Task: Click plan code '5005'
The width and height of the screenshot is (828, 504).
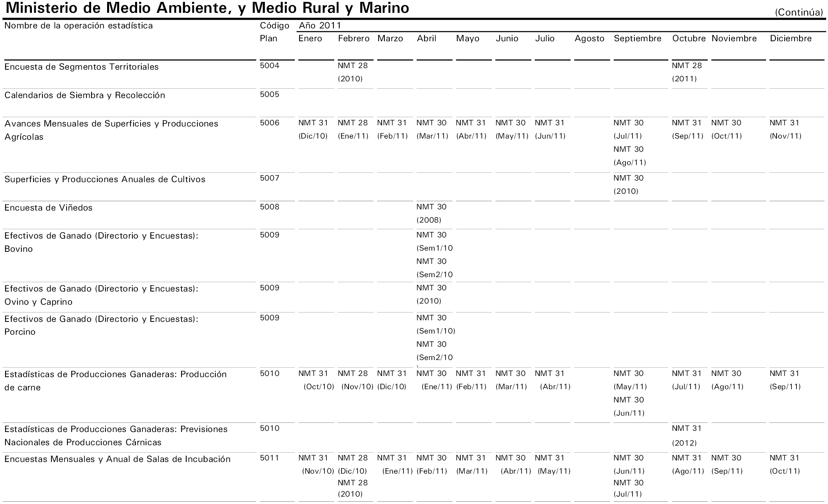Action: point(270,94)
